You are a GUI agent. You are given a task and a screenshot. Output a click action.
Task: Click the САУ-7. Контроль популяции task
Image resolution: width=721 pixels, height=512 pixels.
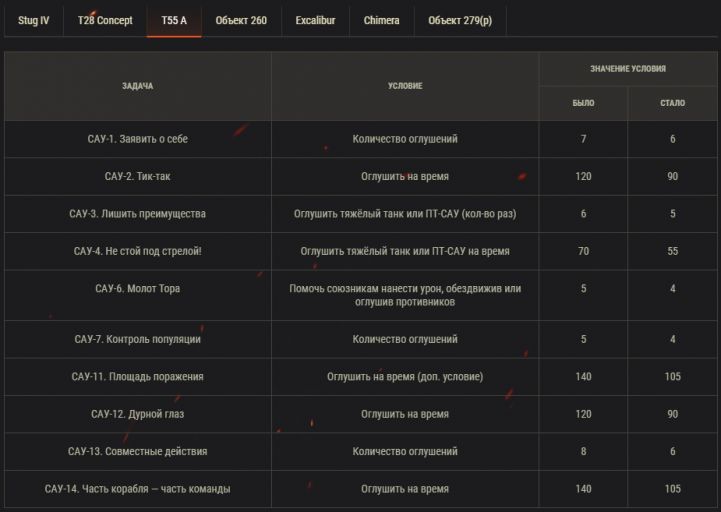(x=138, y=339)
